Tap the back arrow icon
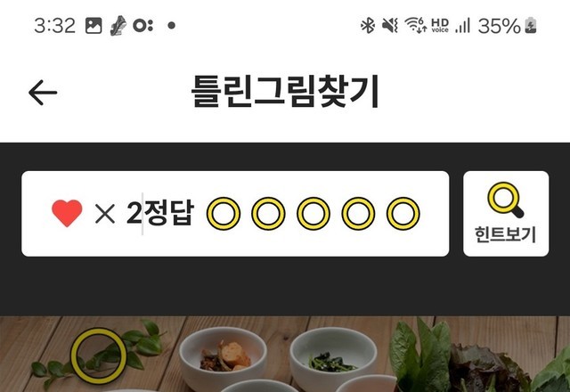570x392 pixels. tap(43, 93)
